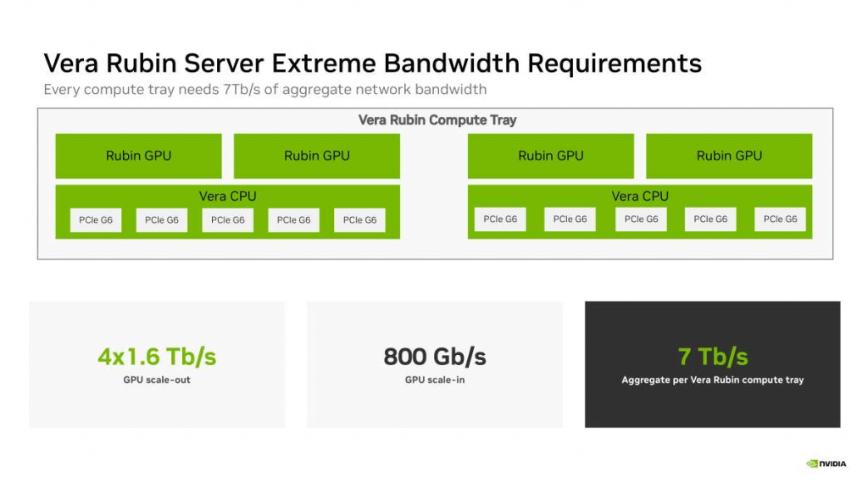Click the 'Vera Rubin Compute Tray' heading
The image size is (868, 488).
[x=437, y=120]
